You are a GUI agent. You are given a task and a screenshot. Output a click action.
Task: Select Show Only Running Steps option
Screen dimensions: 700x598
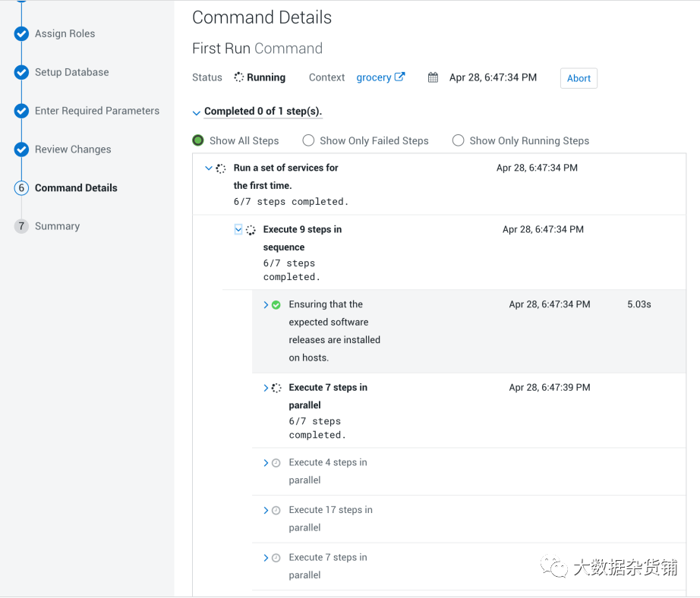pyautogui.click(x=458, y=140)
